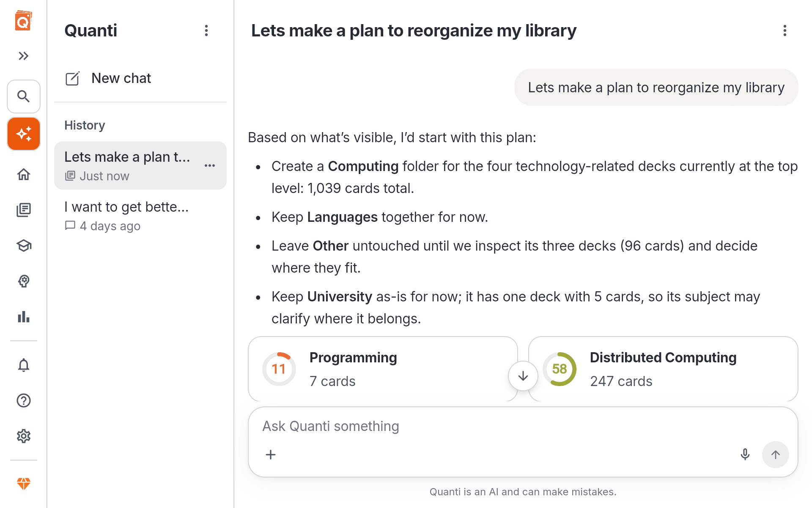Open the notifications bell icon
This screenshot has width=812, height=508.
pos(24,365)
